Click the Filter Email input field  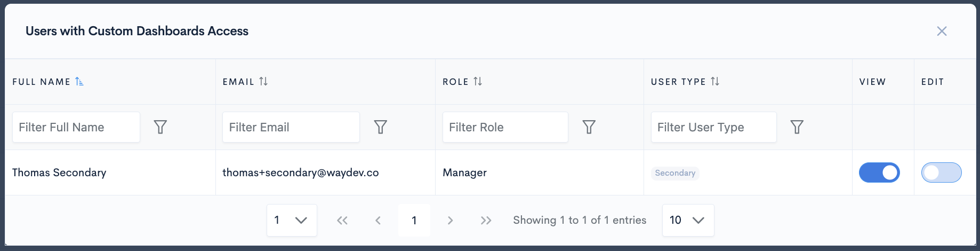pyautogui.click(x=291, y=127)
